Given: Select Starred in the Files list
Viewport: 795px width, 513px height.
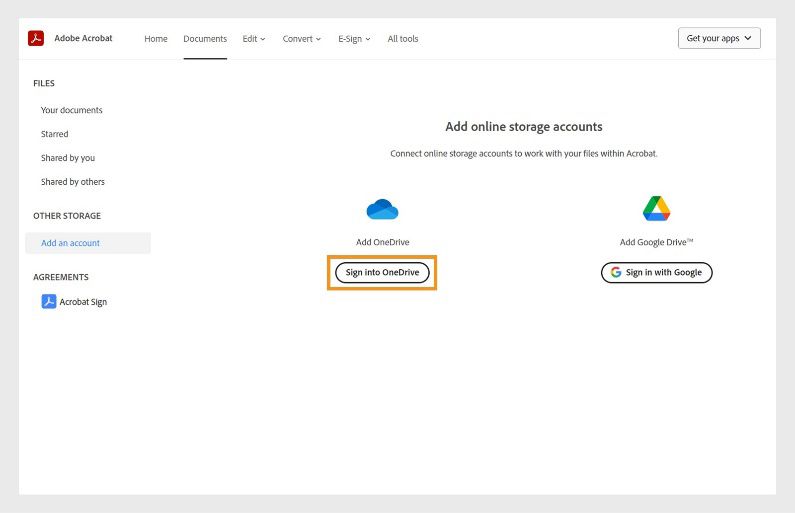Looking at the screenshot, I should pyautogui.click(x=54, y=134).
